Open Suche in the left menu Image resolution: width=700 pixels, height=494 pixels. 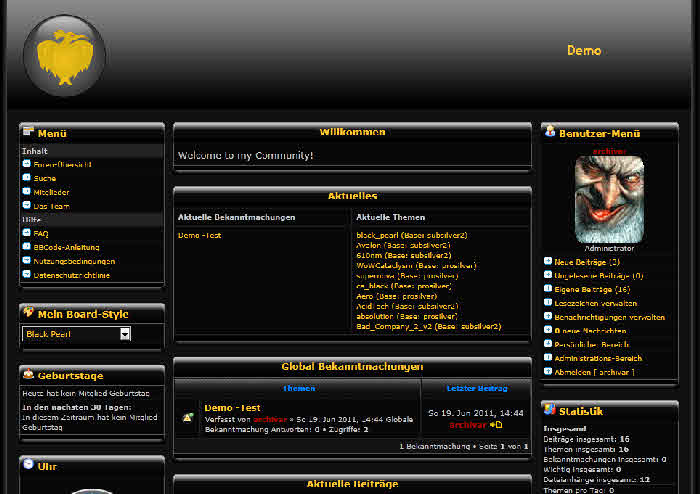[x=45, y=177]
